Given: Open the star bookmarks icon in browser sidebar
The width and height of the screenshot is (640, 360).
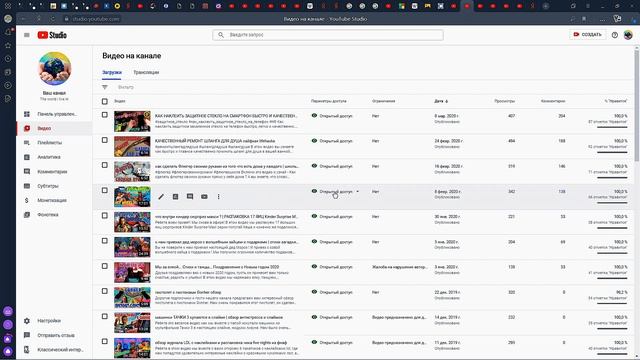Looking at the screenshot, I should click(8, 45).
